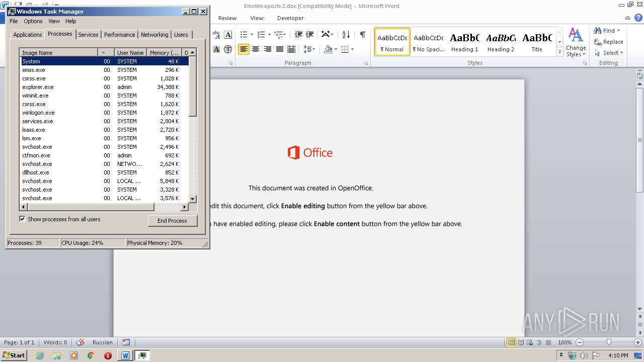Open the Styles pane dialog launcher

click(585, 63)
